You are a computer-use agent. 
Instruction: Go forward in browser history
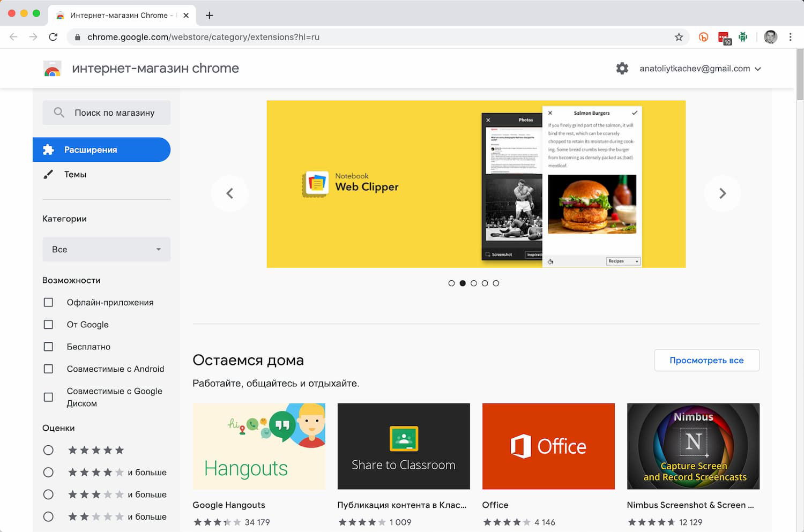[x=33, y=37]
